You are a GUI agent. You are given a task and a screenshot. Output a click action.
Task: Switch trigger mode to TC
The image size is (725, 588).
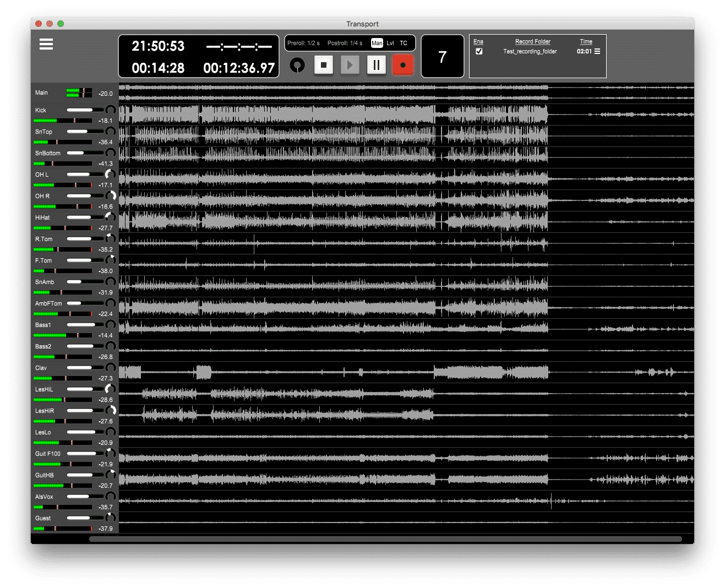[404, 43]
